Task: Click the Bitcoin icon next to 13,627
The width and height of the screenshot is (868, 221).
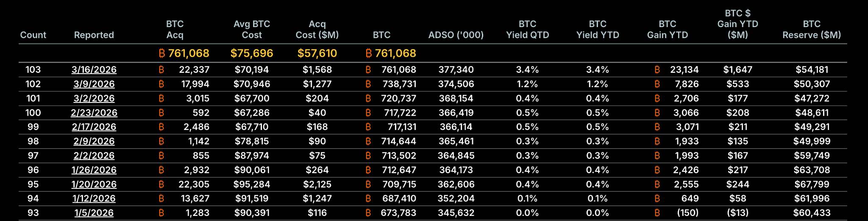Action: 161,199
